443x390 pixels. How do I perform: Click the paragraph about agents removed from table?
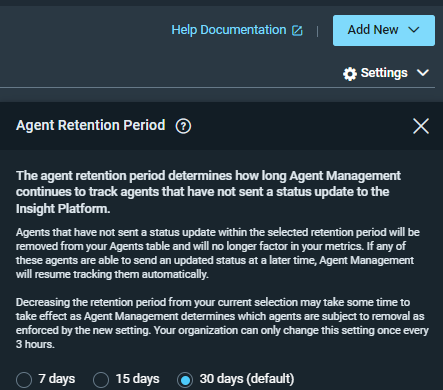point(217,253)
